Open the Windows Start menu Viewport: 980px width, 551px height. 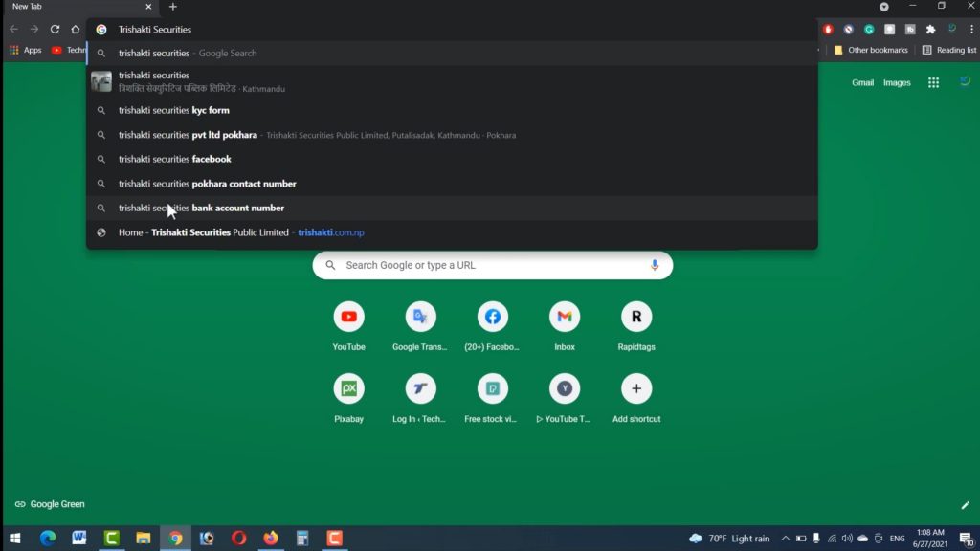[x=15, y=538]
